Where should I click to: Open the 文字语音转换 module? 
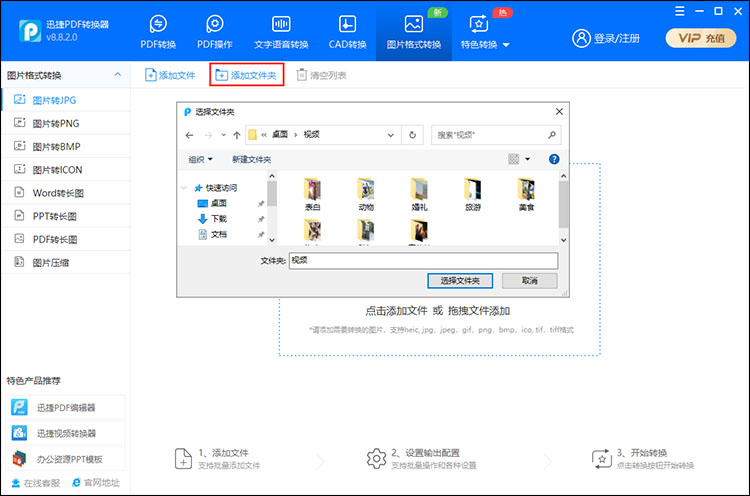(x=281, y=32)
